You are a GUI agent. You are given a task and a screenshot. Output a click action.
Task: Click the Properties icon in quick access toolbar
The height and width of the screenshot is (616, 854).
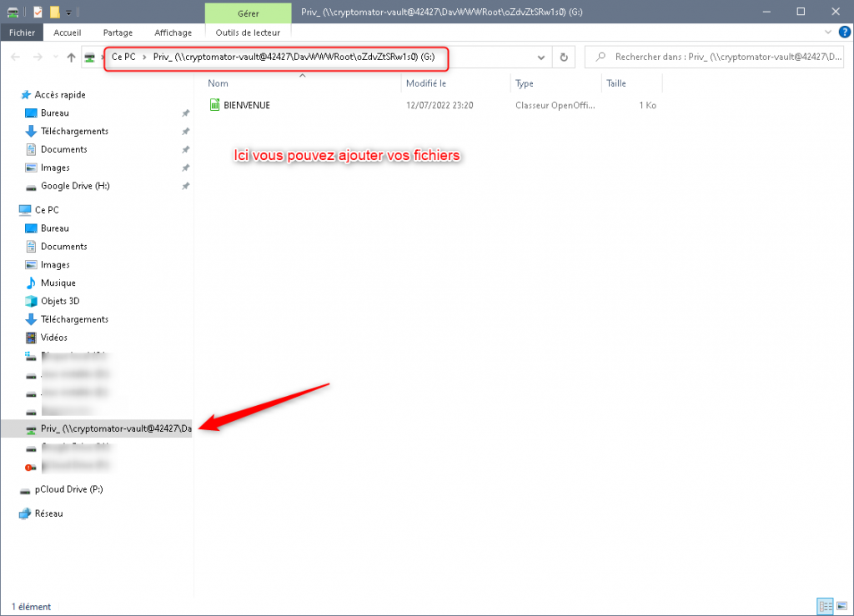38,12
